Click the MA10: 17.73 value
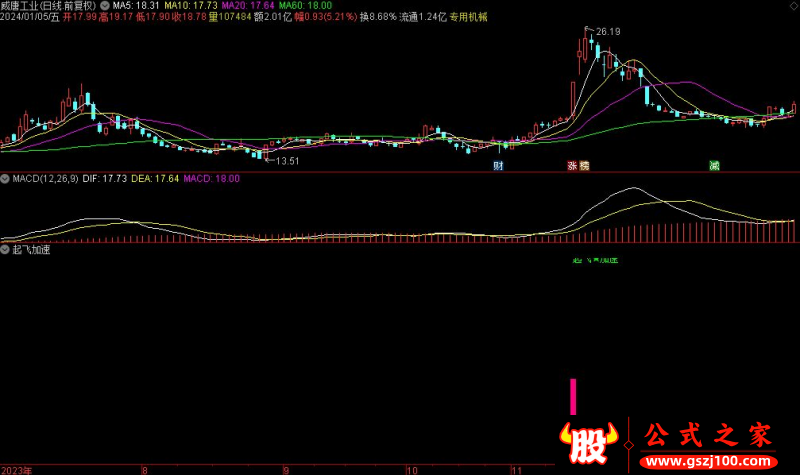 (x=191, y=6)
